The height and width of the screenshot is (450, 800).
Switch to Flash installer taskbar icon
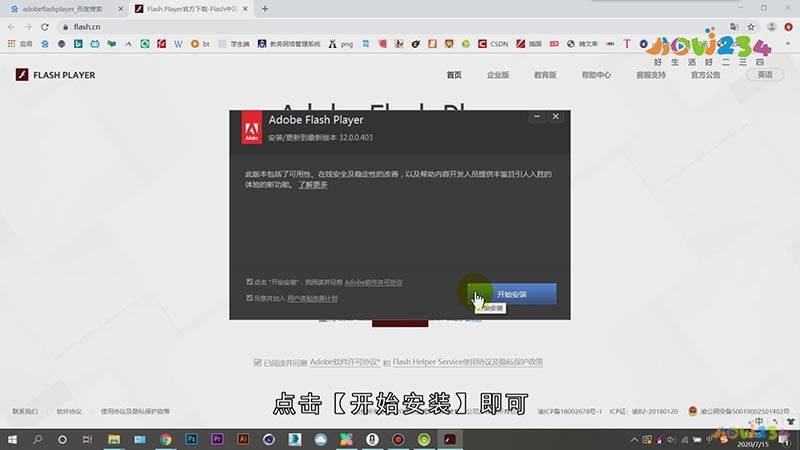449,439
